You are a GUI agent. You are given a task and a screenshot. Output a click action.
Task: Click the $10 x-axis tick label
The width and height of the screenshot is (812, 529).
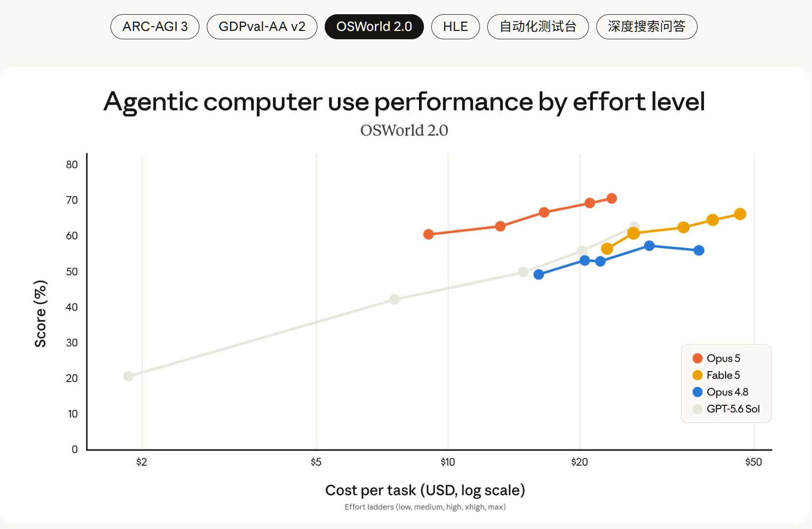(x=448, y=462)
